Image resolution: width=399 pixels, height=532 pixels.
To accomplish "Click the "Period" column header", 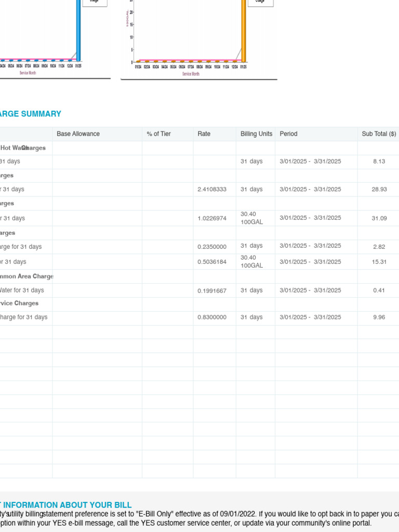I will [288, 134].
